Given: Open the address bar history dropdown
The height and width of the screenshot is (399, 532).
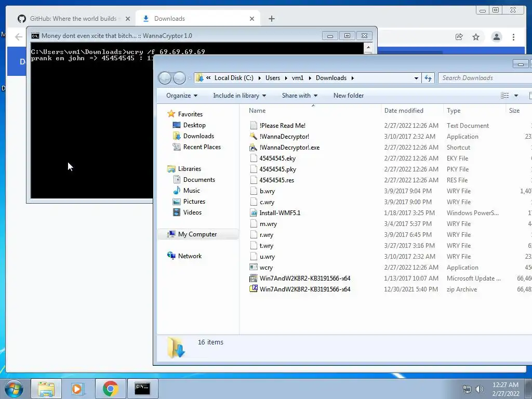Looking at the screenshot, I should coord(416,78).
